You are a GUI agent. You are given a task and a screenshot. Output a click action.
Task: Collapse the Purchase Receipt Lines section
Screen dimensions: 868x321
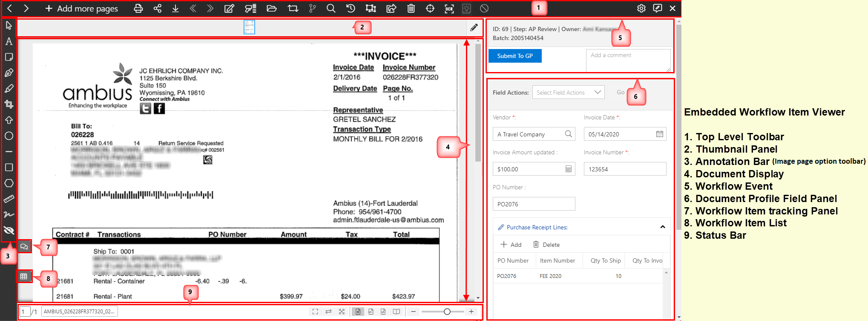point(662,227)
